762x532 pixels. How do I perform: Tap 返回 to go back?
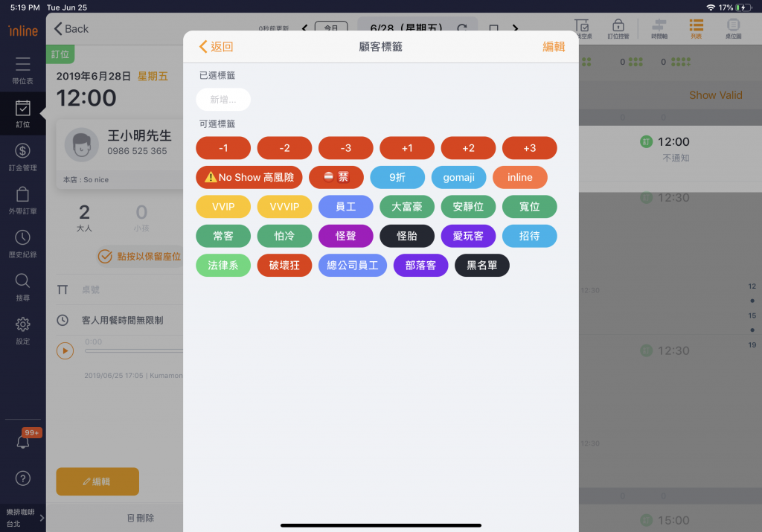[217, 46]
